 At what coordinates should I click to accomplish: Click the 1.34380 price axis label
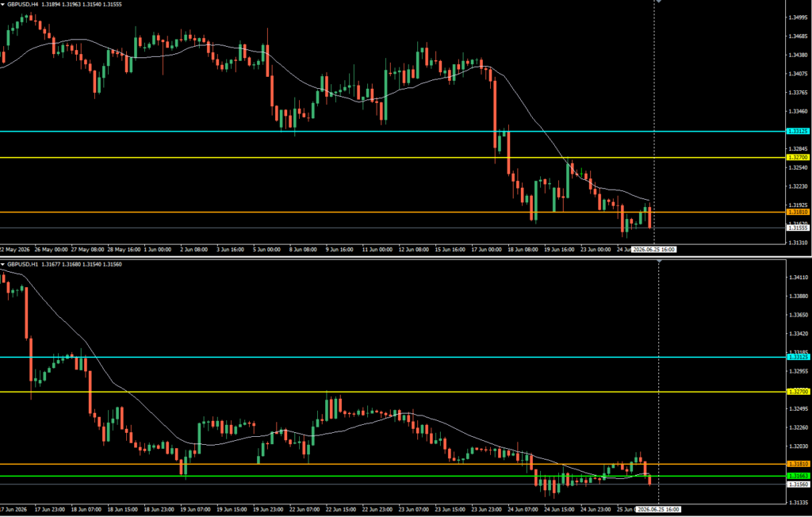[x=798, y=55]
